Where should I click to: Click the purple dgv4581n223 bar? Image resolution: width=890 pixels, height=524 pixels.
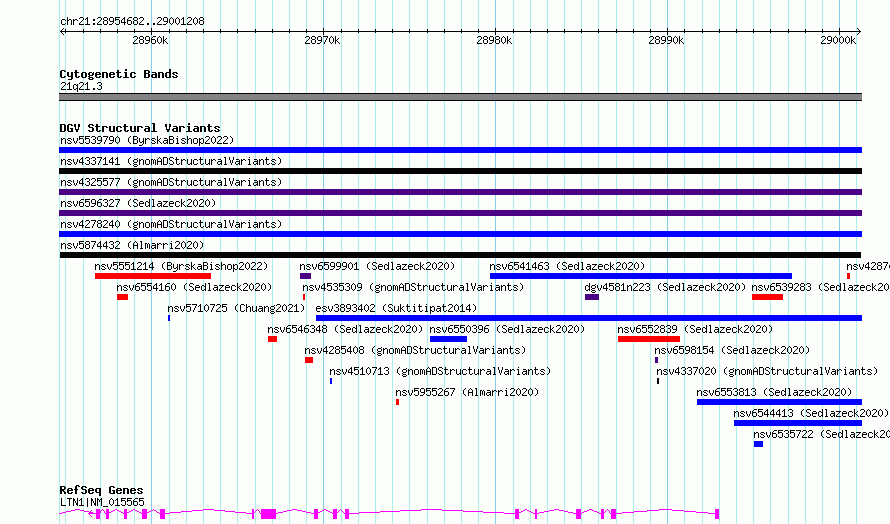click(592, 297)
